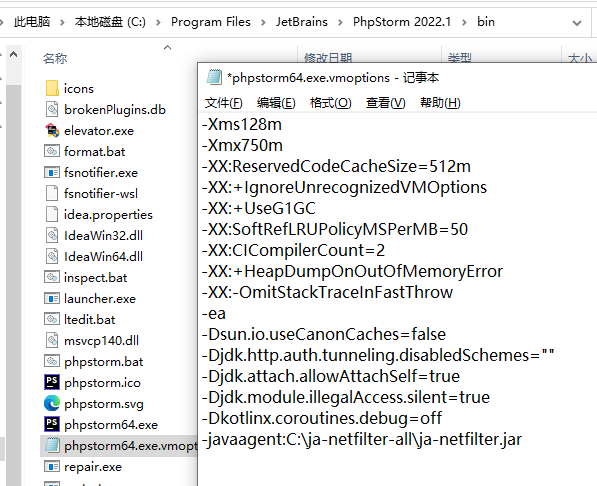Click the elevator.exe application icon
597x486 pixels.
(x=52, y=130)
